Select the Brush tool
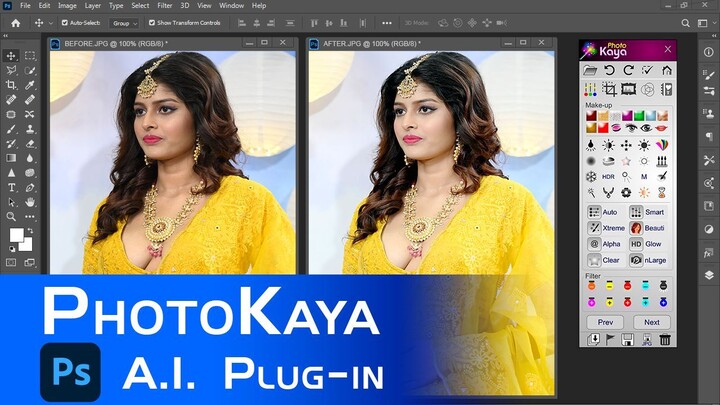Viewport: 720px width, 405px height. pyautogui.click(x=11, y=129)
